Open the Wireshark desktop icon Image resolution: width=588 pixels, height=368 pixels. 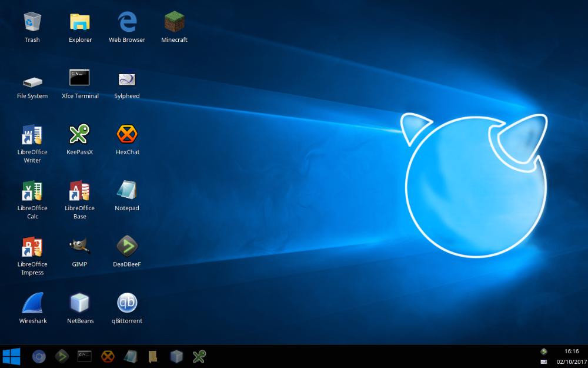(x=32, y=303)
